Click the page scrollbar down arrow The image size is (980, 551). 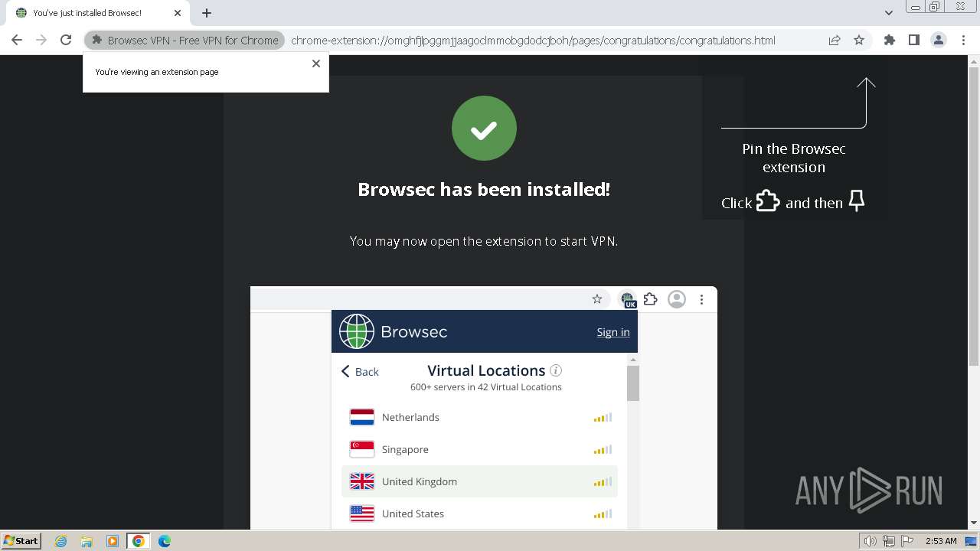click(974, 523)
